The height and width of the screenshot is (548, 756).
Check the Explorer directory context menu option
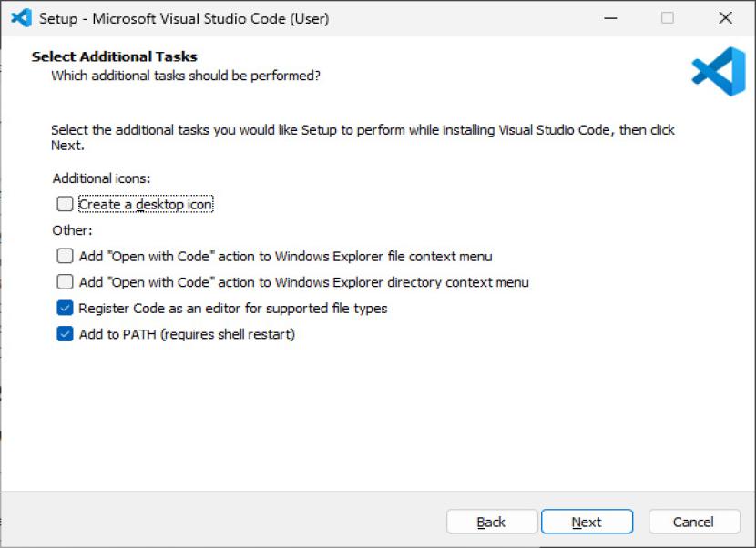[65, 282]
